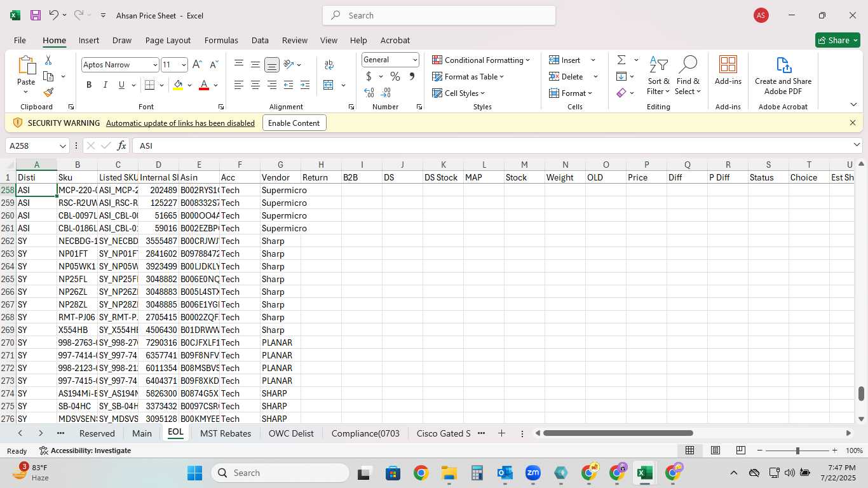Apply comma style number format
868x488 pixels.
(x=412, y=76)
